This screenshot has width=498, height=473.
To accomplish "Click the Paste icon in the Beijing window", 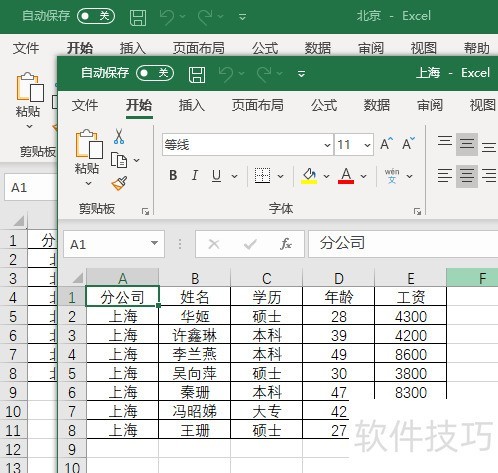I will (x=30, y=87).
